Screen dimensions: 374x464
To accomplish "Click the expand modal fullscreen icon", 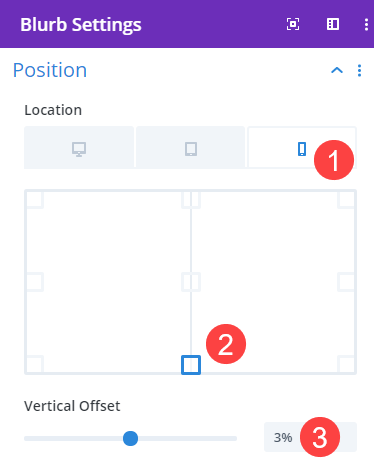I will [293, 24].
